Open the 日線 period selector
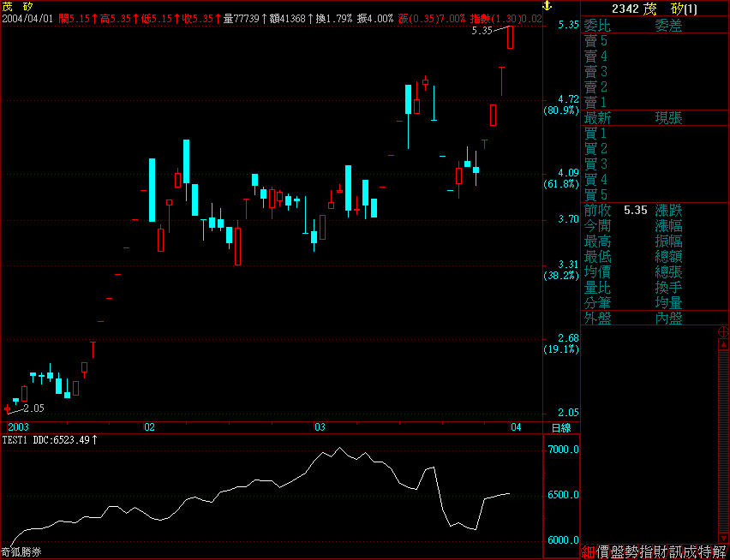Screen dimensions: 730x560 (x=560, y=426)
